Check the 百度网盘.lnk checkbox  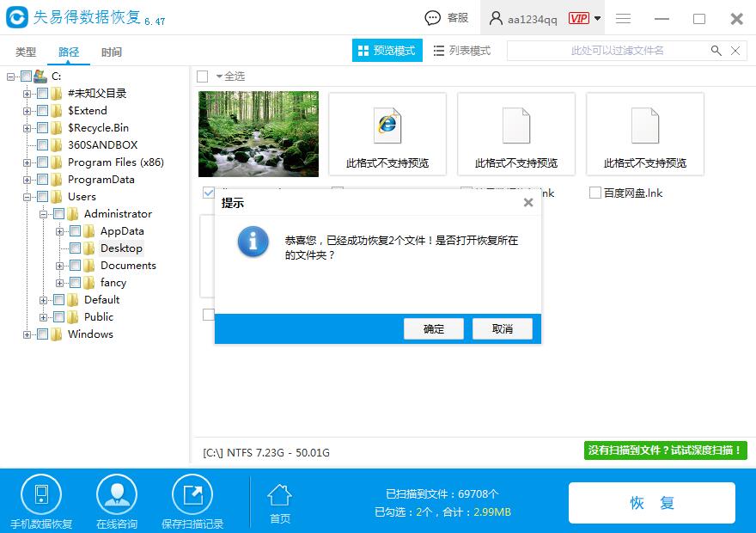pos(595,193)
